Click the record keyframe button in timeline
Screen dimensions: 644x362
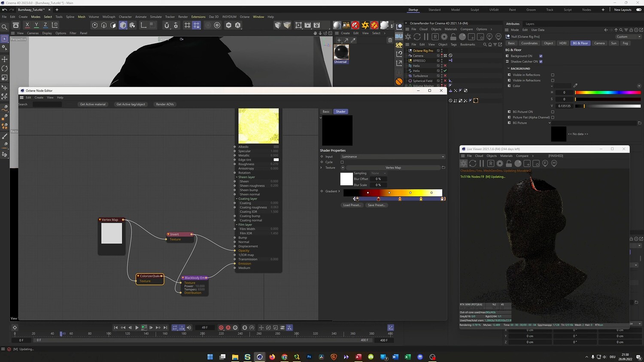point(221,328)
